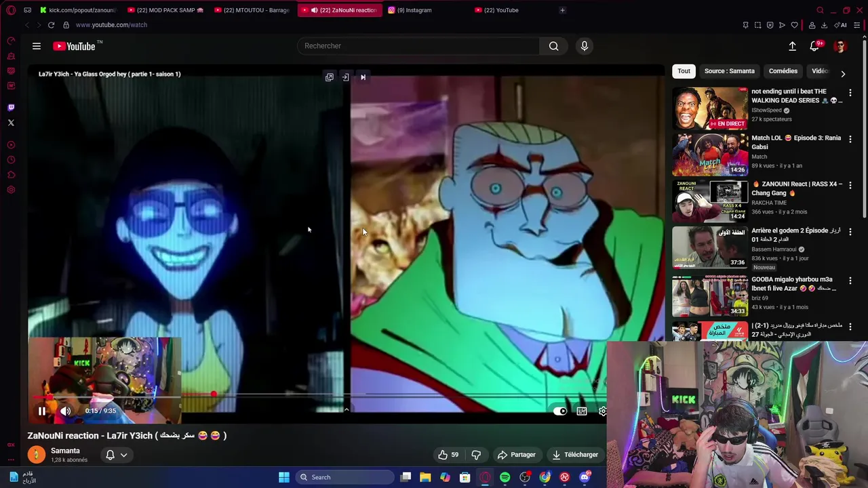The width and height of the screenshot is (868, 488).
Task: Toggle subtitles in the player
Action: (582, 411)
